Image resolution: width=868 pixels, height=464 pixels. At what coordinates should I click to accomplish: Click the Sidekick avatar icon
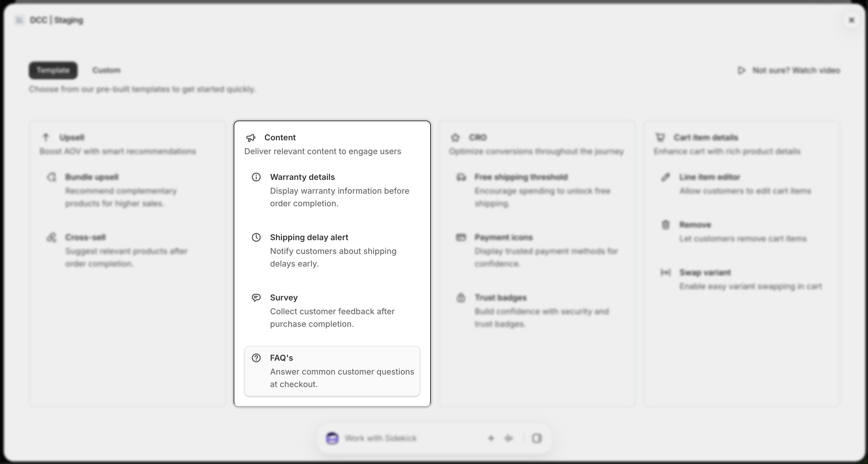pos(332,438)
